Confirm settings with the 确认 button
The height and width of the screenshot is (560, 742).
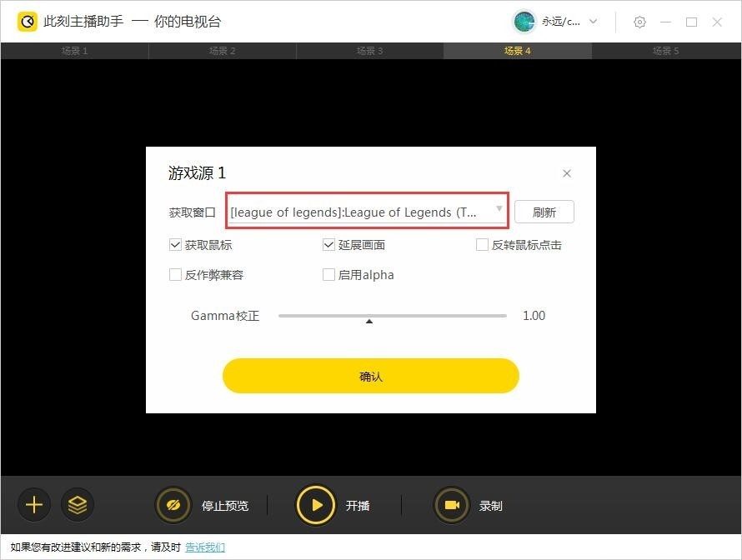click(370, 376)
